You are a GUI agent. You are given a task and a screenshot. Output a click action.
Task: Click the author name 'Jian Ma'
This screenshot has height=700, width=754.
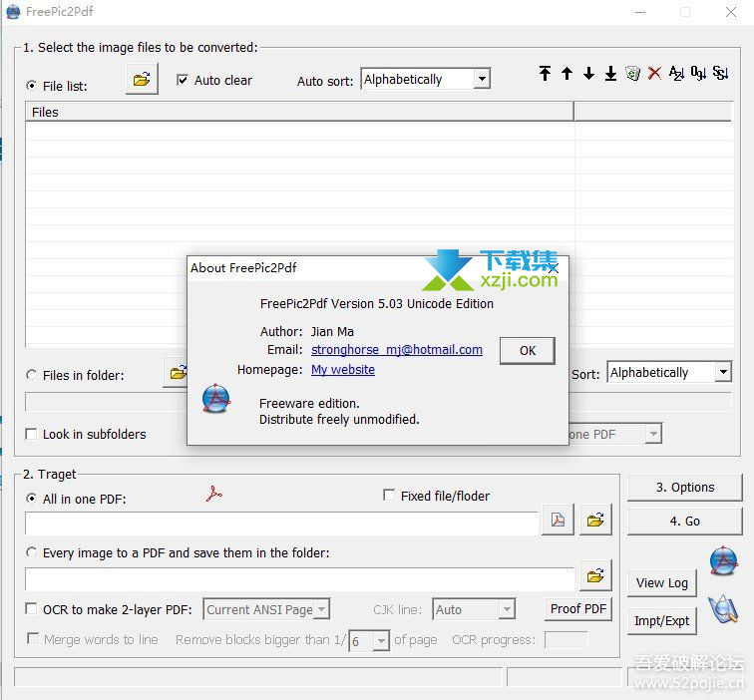[x=332, y=332]
